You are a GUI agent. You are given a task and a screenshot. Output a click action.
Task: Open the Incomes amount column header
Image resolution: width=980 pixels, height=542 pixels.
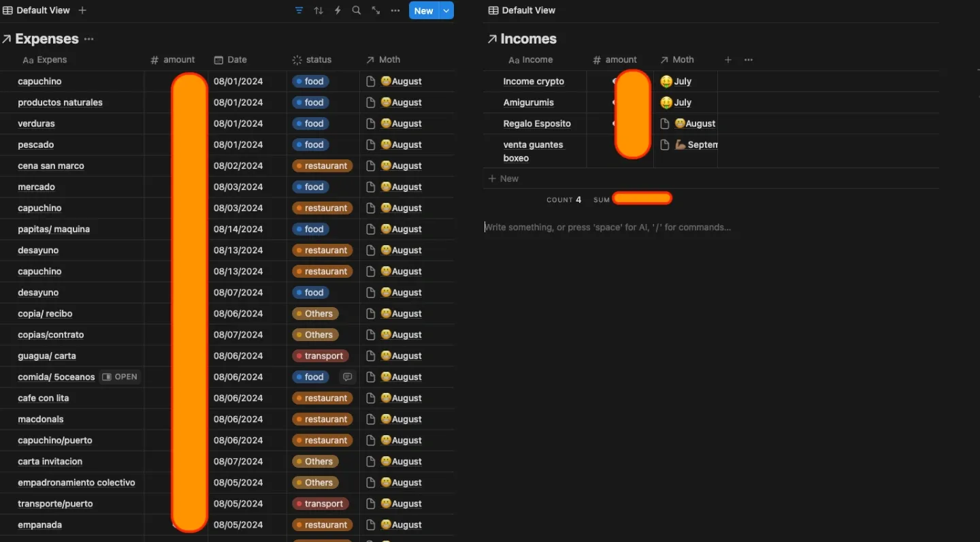pos(615,60)
